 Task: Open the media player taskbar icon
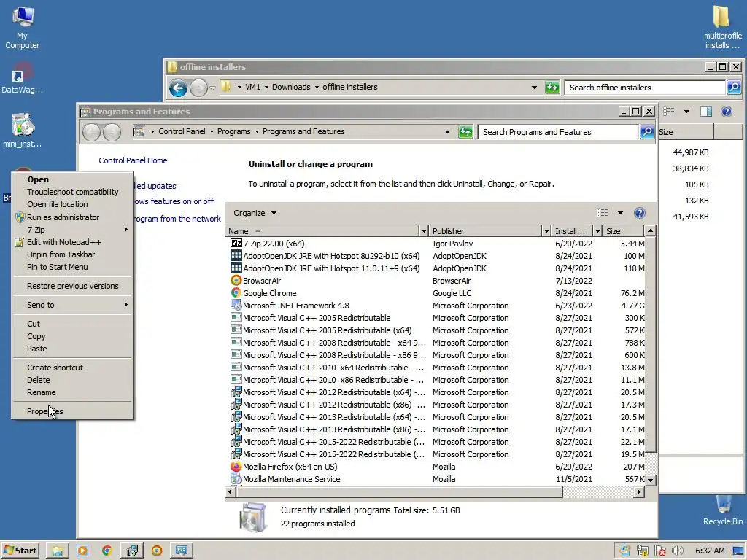click(x=82, y=551)
